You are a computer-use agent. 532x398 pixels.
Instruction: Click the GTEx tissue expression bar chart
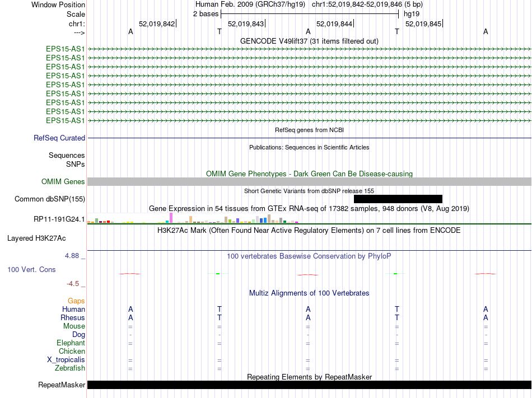click(x=193, y=218)
